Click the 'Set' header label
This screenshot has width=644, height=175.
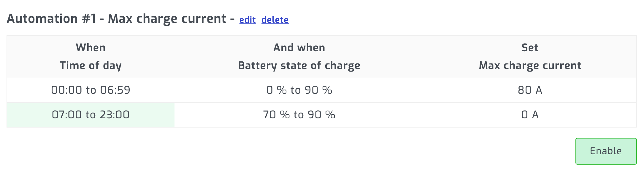[530, 48]
